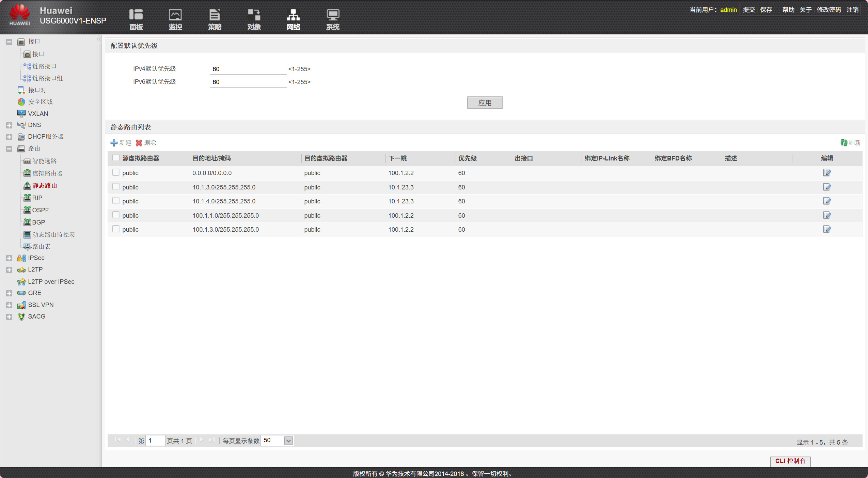The width and height of the screenshot is (868, 478).
Task: Click 新建 plus icon to add route
Action: coord(114,143)
